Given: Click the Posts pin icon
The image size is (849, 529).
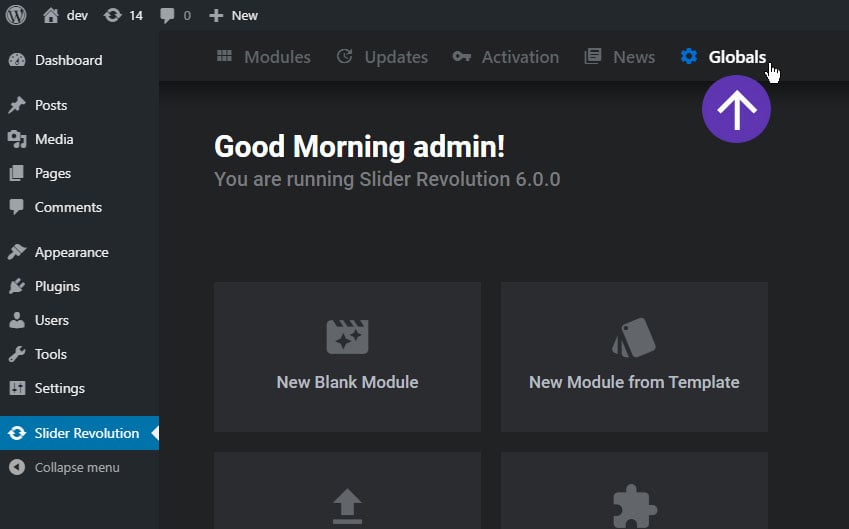Looking at the screenshot, I should point(17,105).
